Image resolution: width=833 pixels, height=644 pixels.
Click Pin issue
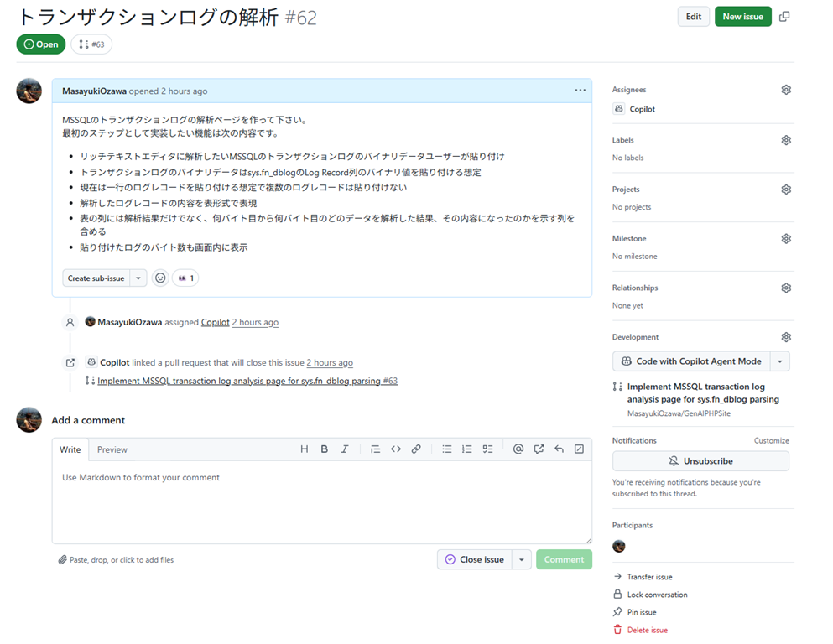(x=635, y=612)
